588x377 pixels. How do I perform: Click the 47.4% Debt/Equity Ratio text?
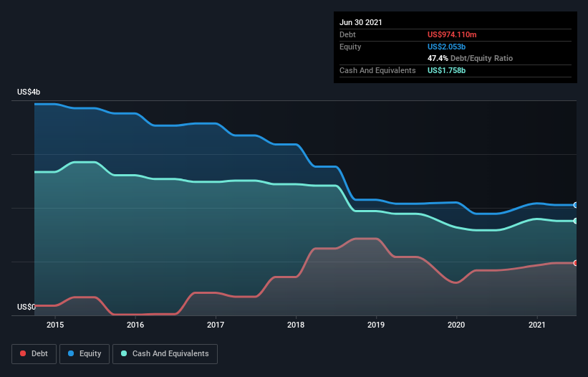[x=471, y=58]
